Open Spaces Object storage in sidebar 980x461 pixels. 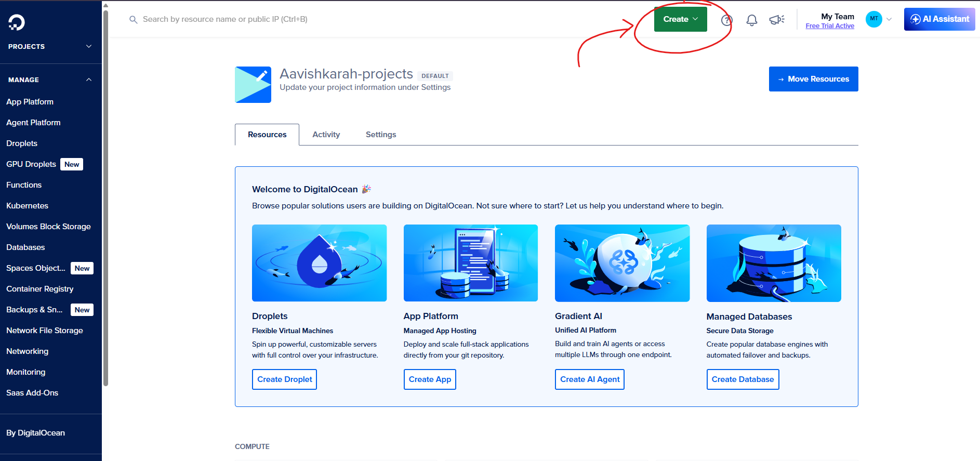[36, 268]
